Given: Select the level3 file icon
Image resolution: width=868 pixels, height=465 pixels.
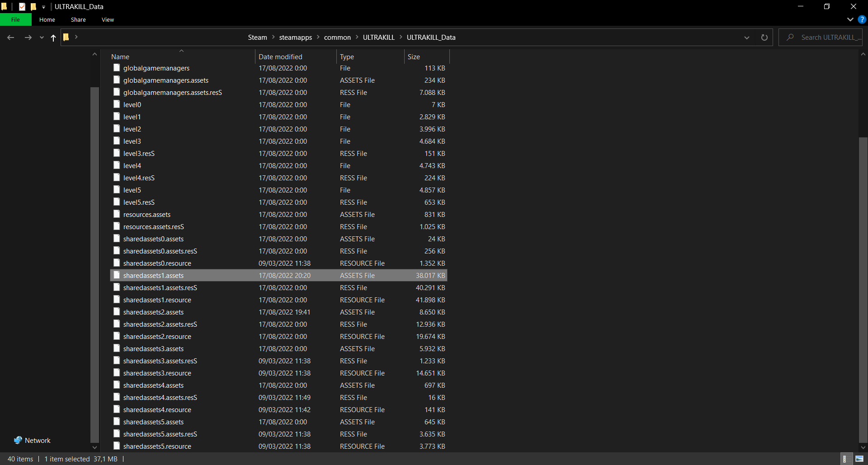Looking at the screenshot, I should (117, 141).
